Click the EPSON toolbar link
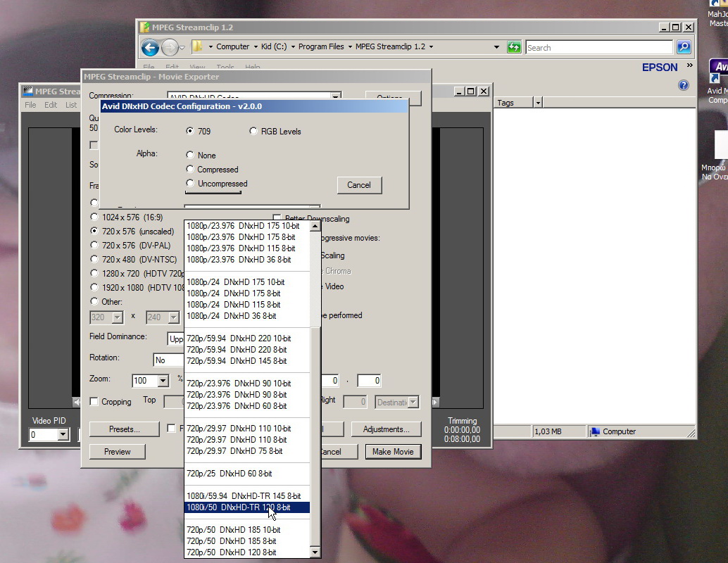The width and height of the screenshot is (728, 563). click(660, 68)
